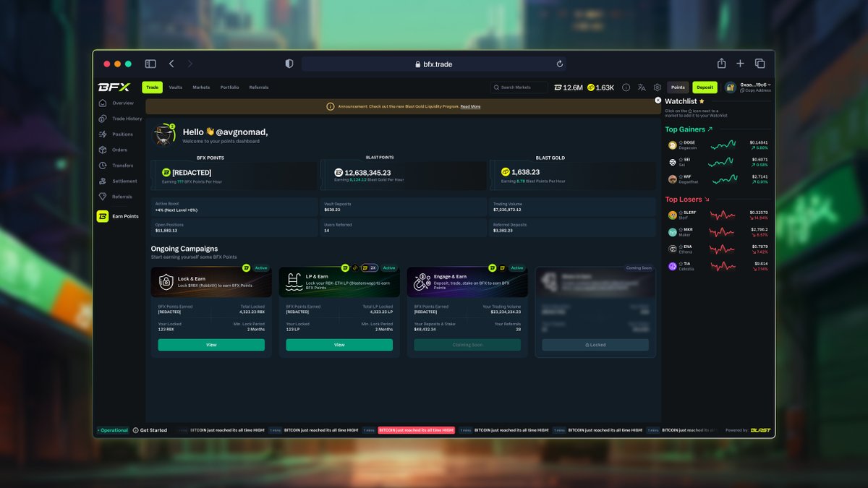Open Referrals in the left sidebar
The width and height of the screenshot is (868, 488).
(116, 197)
